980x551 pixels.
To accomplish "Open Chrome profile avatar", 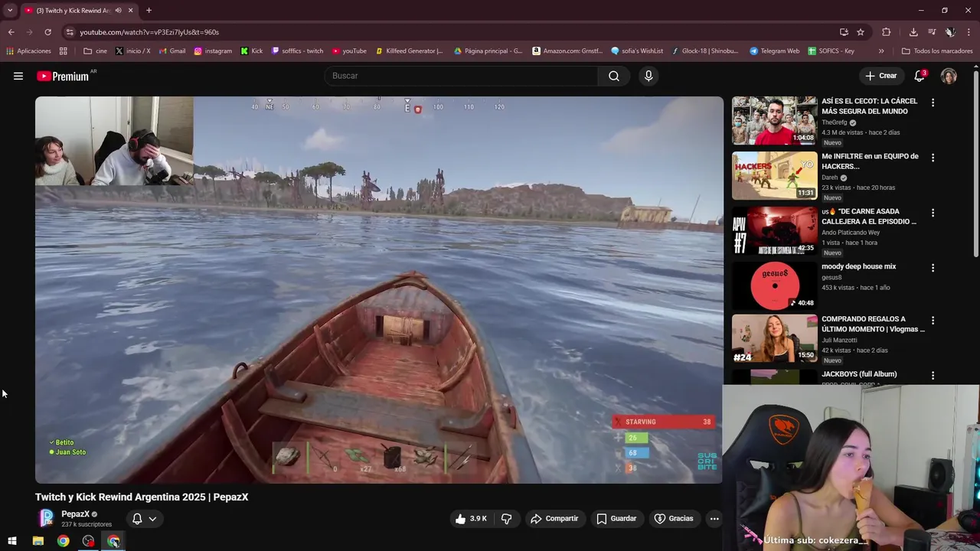I will 950,32.
